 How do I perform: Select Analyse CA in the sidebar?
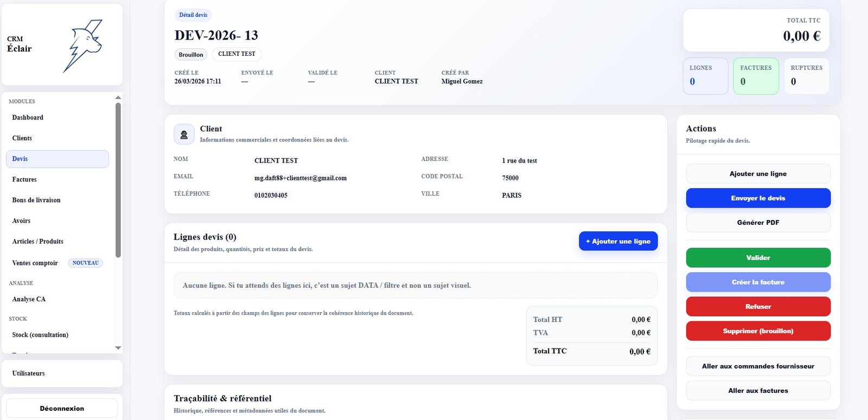(29, 299)
